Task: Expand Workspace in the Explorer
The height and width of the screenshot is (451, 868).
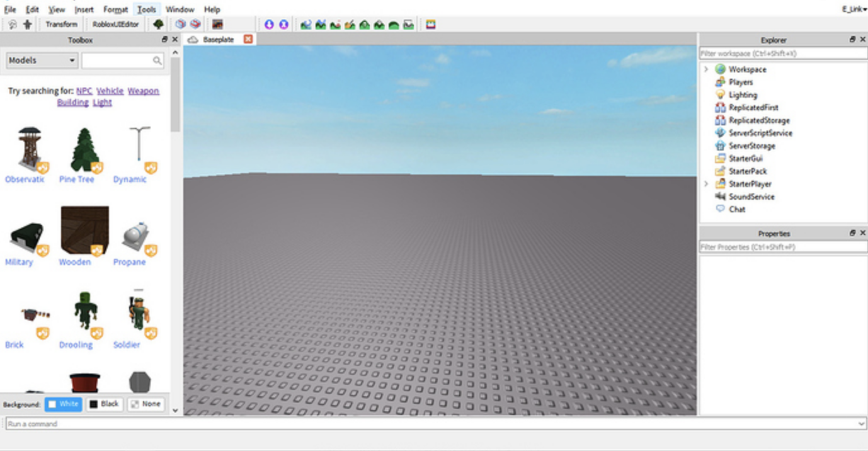Action: pyautogui.click(x=706, y=69)
